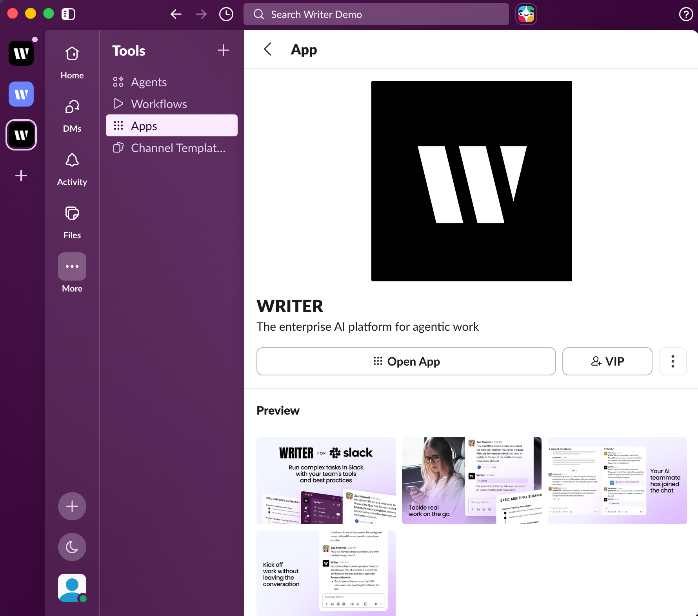Open the colorful assistant icon beside search
The image size is (698, 616).
click(x=526, y=14)
